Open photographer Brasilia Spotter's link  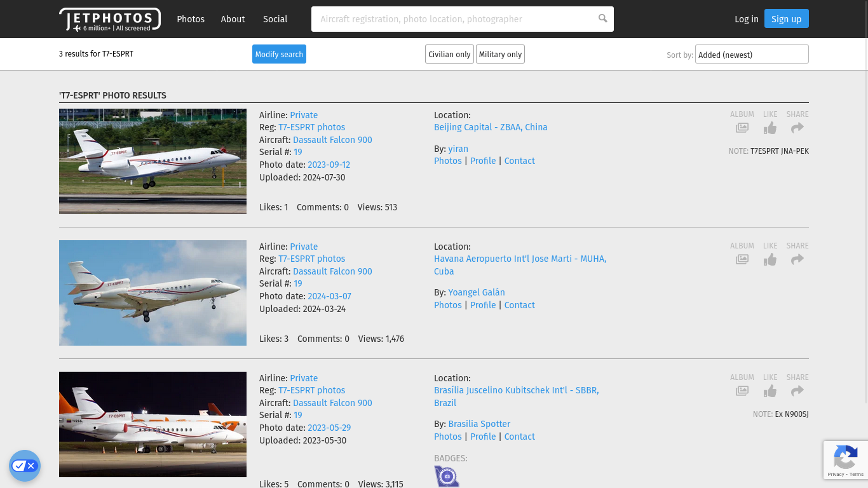tap(479, 424)
